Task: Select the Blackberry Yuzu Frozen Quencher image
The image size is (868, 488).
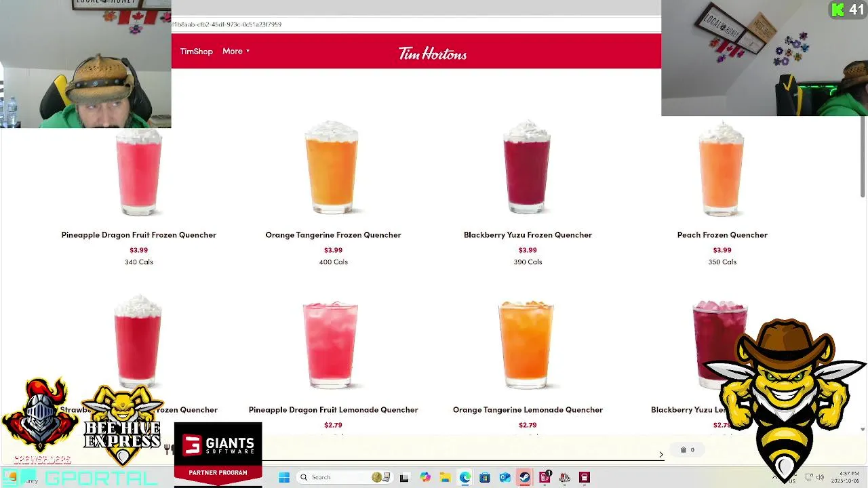Action: point(527,168)
